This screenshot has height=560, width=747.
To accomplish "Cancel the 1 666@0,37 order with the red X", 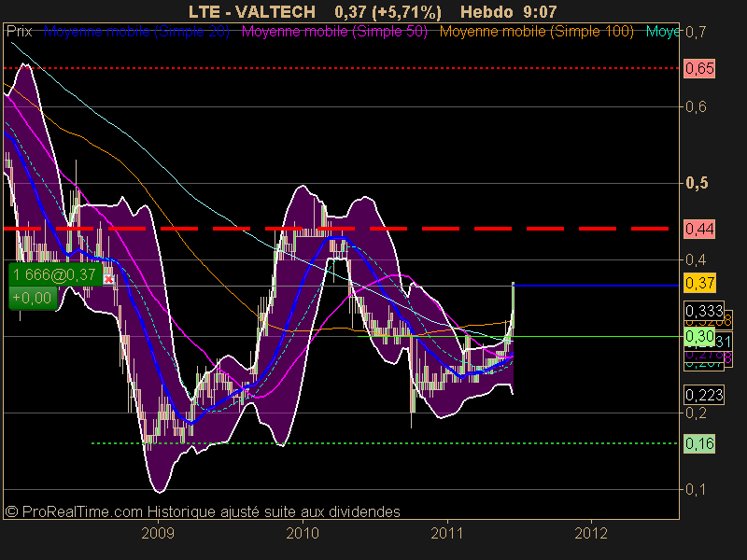I will coord(108,279).
